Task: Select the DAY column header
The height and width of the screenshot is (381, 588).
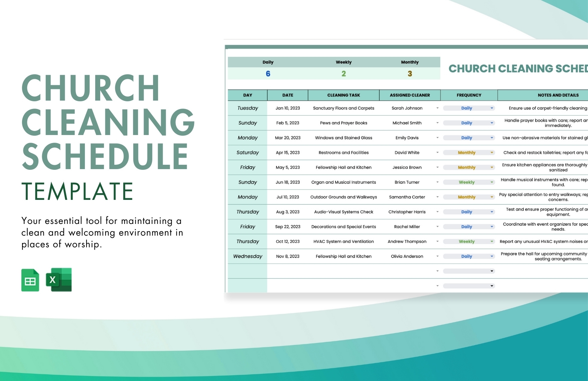Action: (x=248, y=95)
